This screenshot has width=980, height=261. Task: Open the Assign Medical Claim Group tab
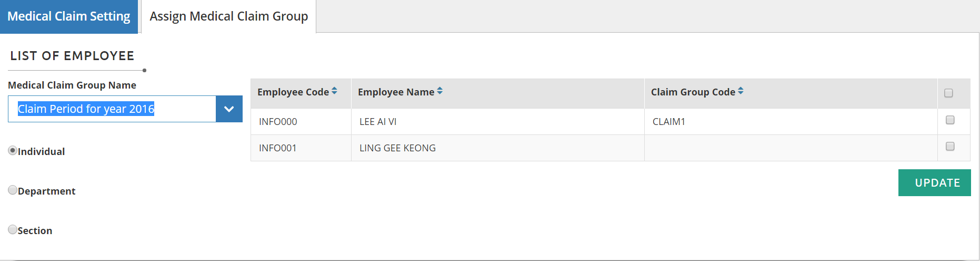(228, 16)
